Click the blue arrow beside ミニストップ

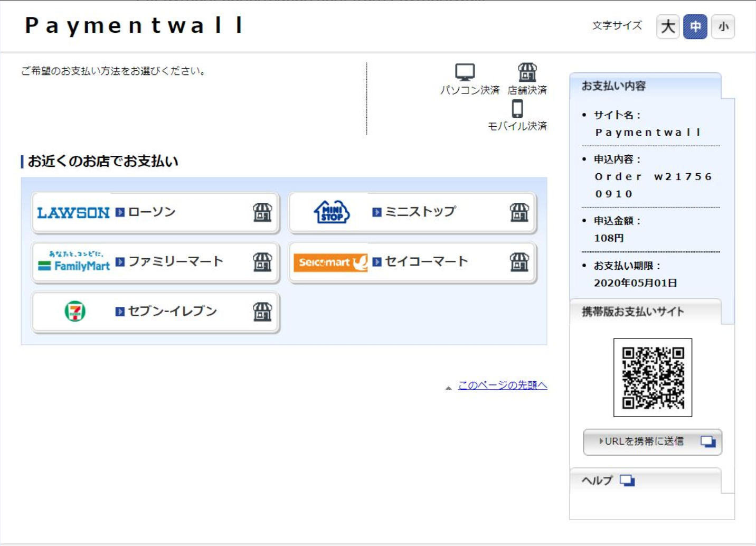377,212
